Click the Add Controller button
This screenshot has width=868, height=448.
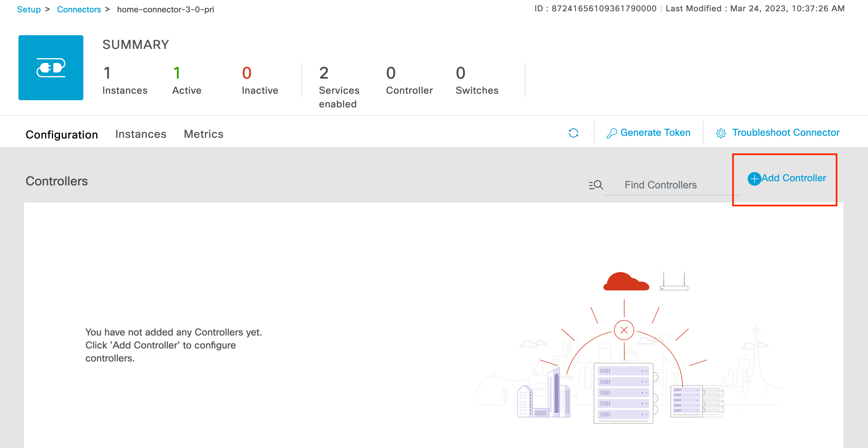pyautogui.click(x=794, y=178)
